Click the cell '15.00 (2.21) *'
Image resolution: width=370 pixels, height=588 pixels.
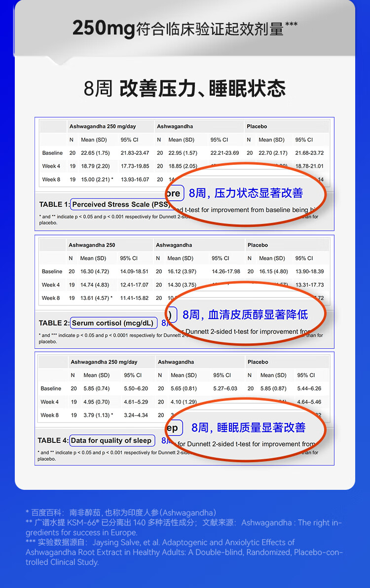point(97,180)
